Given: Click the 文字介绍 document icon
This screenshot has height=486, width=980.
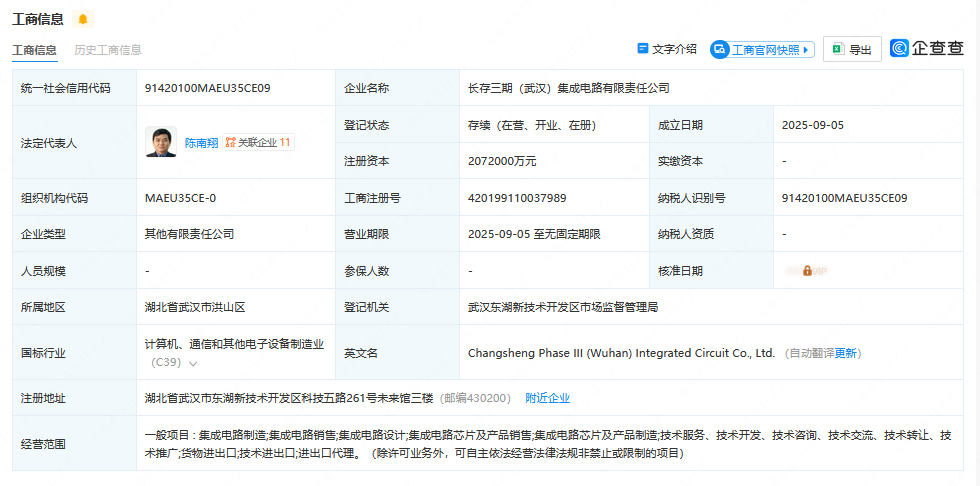Looking at the screenshot, I should [x=643, y=48].
